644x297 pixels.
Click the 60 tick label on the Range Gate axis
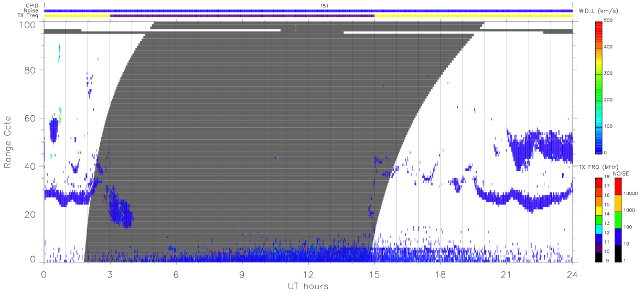tap(30, 118)
